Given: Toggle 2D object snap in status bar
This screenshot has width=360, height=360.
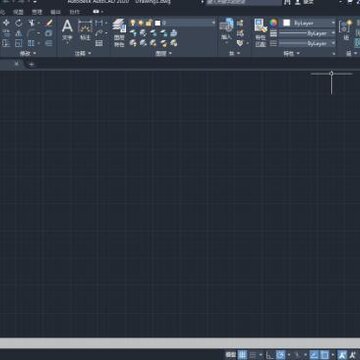Looking at the screenshot, I should (324, 355).
